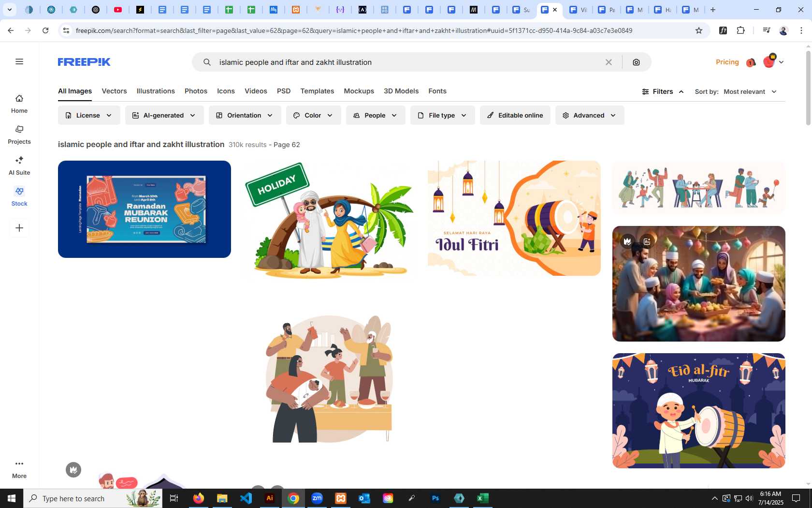Open Stock in sidebar
The width and height of the screenshot is (812, 508).
point(19,197)
